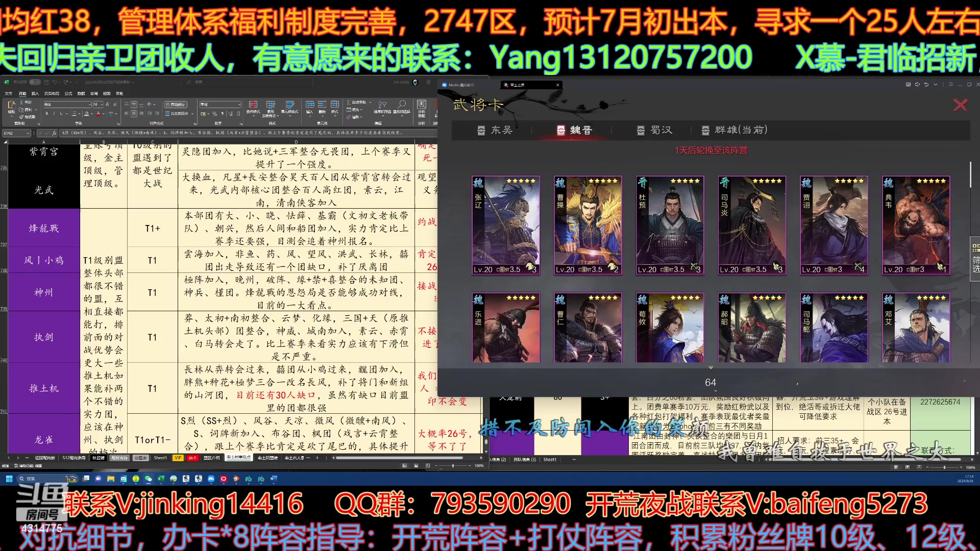This screenshot has width=980, height=551.
Task: Click the Undo arrow in Excel
Action: click(55, 82)
